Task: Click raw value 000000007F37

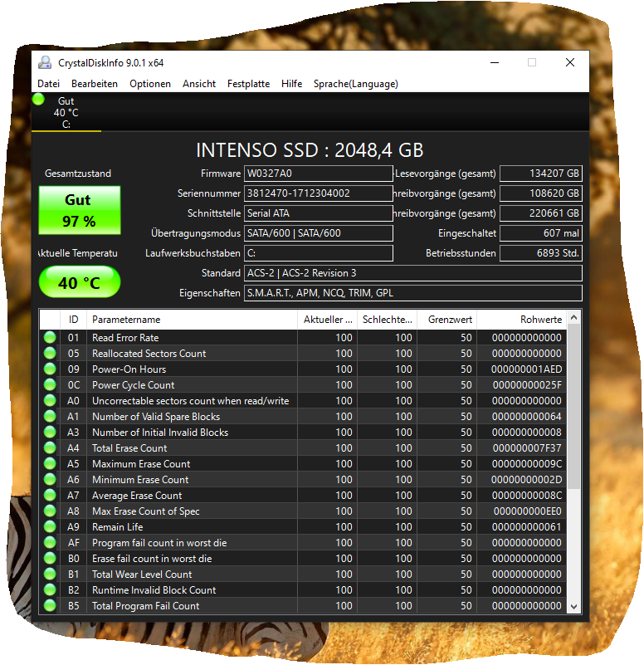Action: [x=527, y=447]
